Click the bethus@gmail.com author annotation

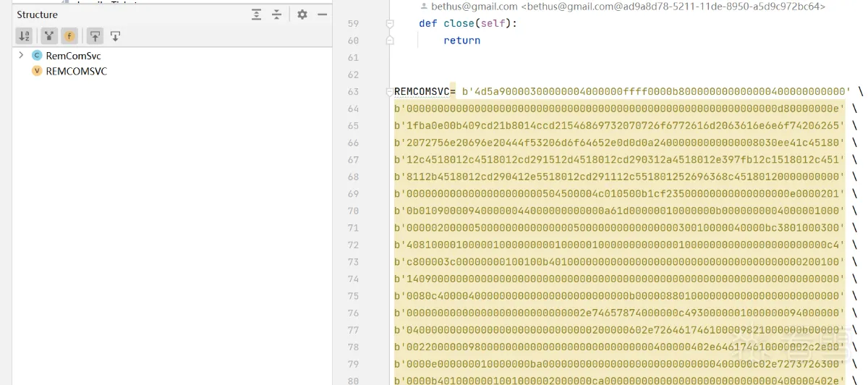click(x=629, y=6)
